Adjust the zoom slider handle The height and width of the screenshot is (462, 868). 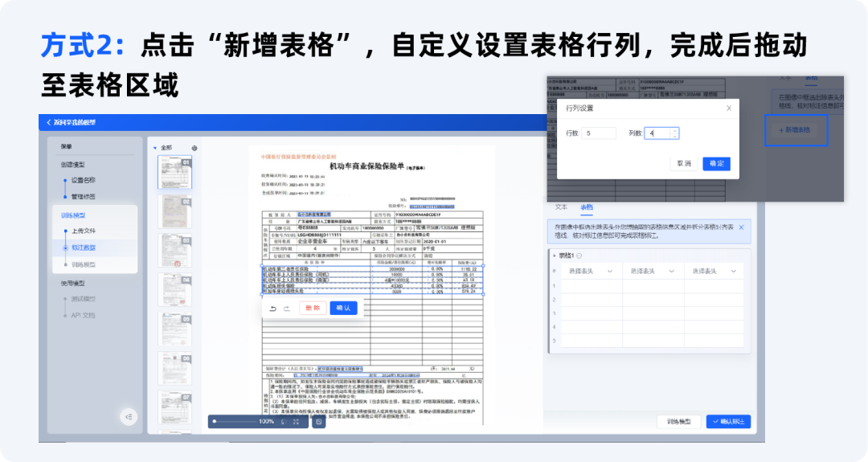[x=215, y=422]
